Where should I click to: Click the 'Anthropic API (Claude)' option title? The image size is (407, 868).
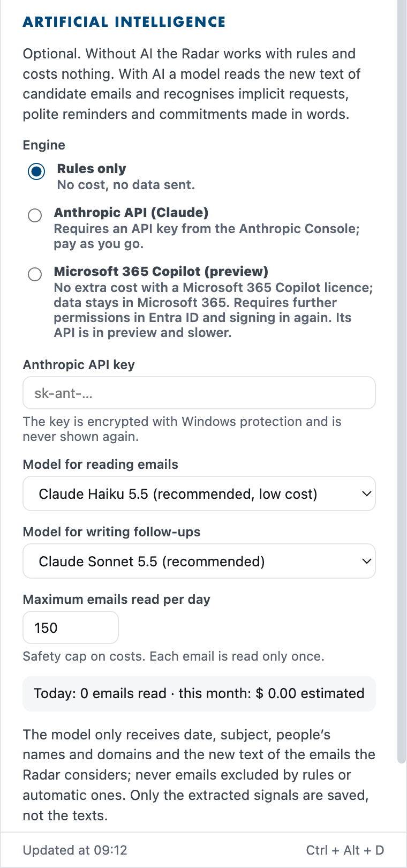pos(131,213)
